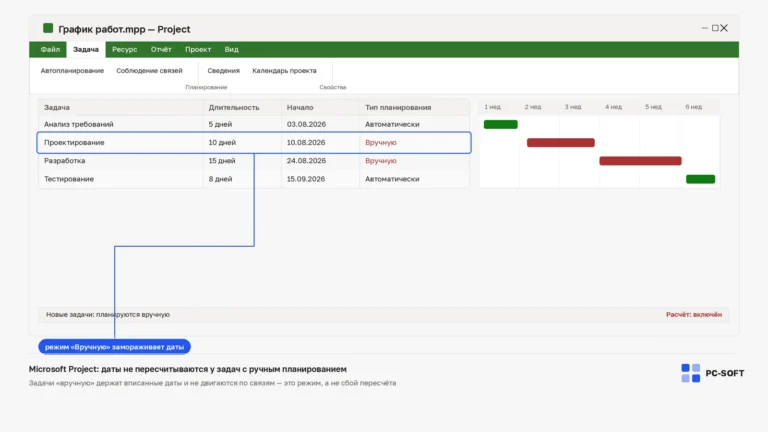Click the 10 дней duration cell
This screenshot has width=768, height=432.
coord(222,143)
